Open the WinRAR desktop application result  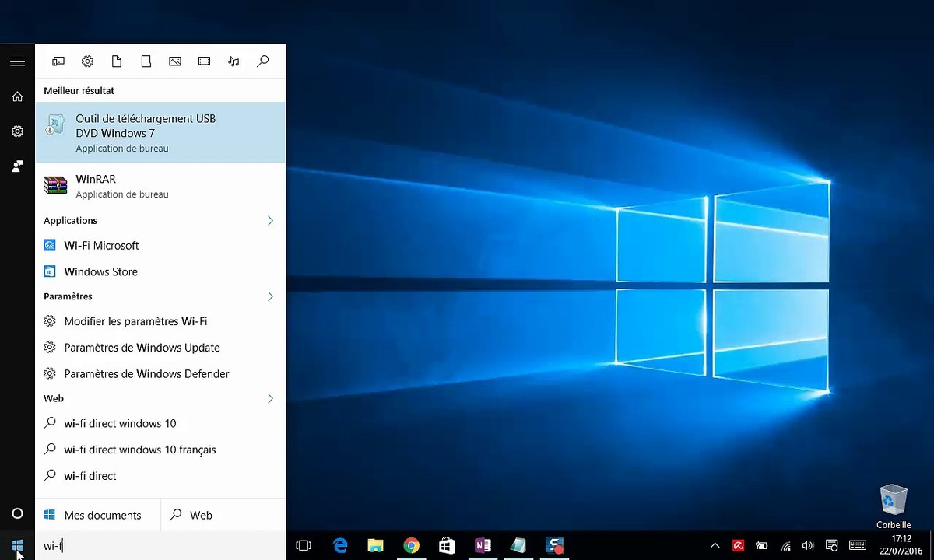coord(160,186)
